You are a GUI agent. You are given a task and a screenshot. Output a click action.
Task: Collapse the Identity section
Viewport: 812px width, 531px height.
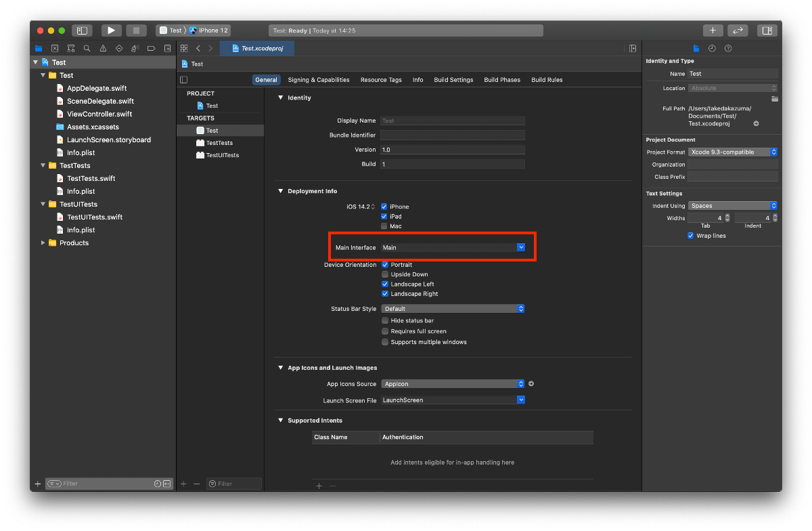pos(281,98)
